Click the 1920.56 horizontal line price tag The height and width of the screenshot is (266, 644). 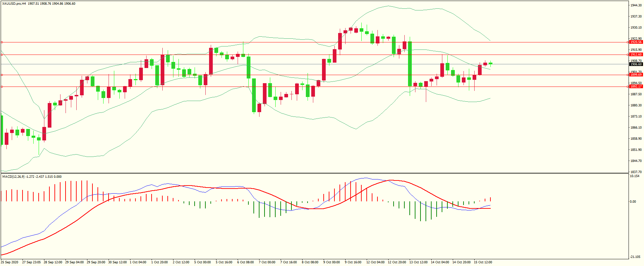click(636, 42)
